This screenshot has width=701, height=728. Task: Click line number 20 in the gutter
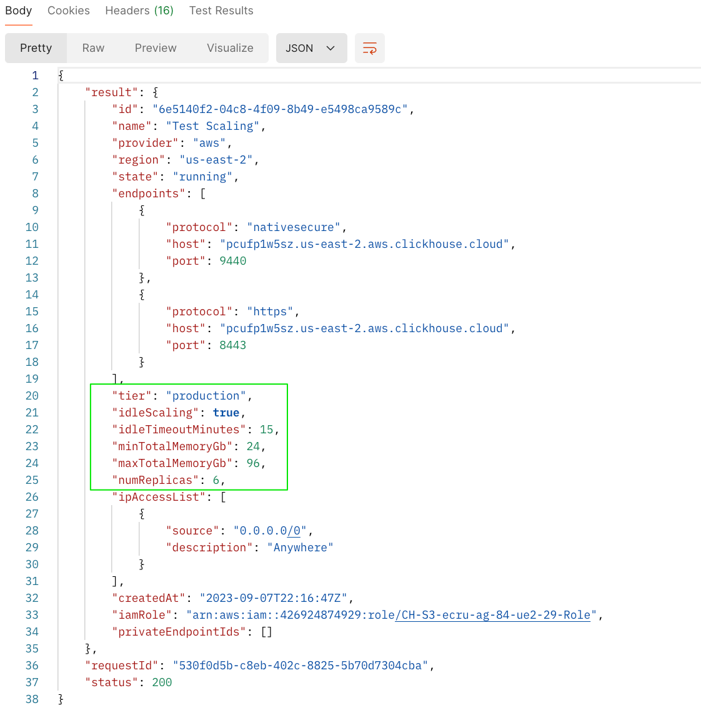coord(32,396)
